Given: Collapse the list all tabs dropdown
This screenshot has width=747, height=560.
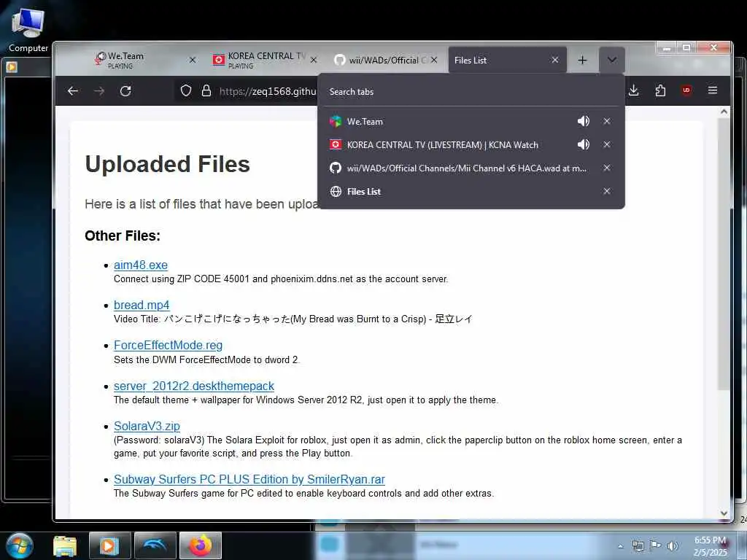Looking at the screenshot, I should (612, 60).
